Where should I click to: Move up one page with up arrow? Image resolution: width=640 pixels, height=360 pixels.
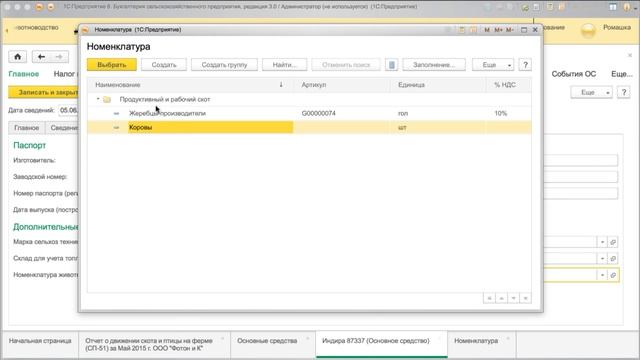pyautogui.click(x=501, y=298)
